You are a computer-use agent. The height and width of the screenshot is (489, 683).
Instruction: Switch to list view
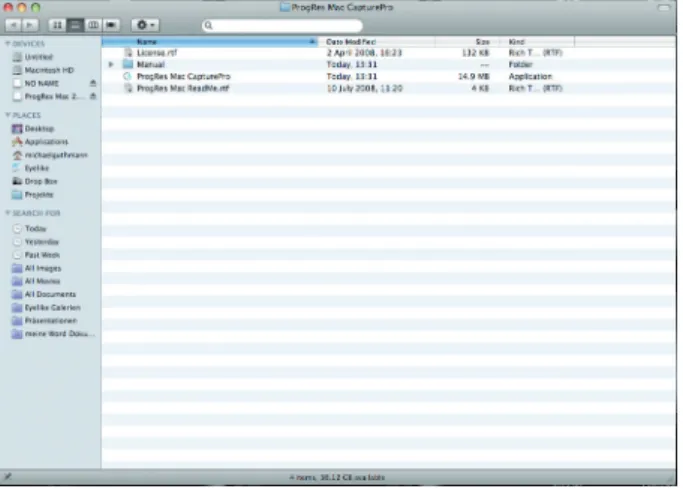pyautogui.click(x=75, y=25)
